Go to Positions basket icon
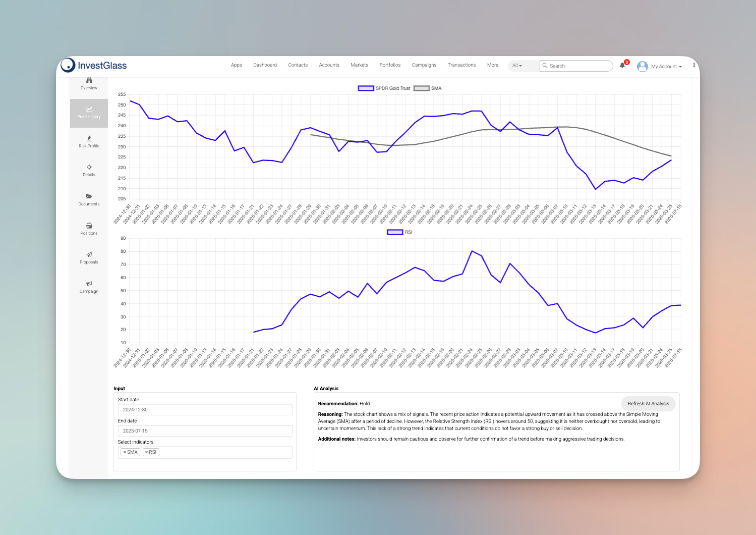Image resolution: width=756 pixels, height=535 pixels. click(x=89, y=226)
